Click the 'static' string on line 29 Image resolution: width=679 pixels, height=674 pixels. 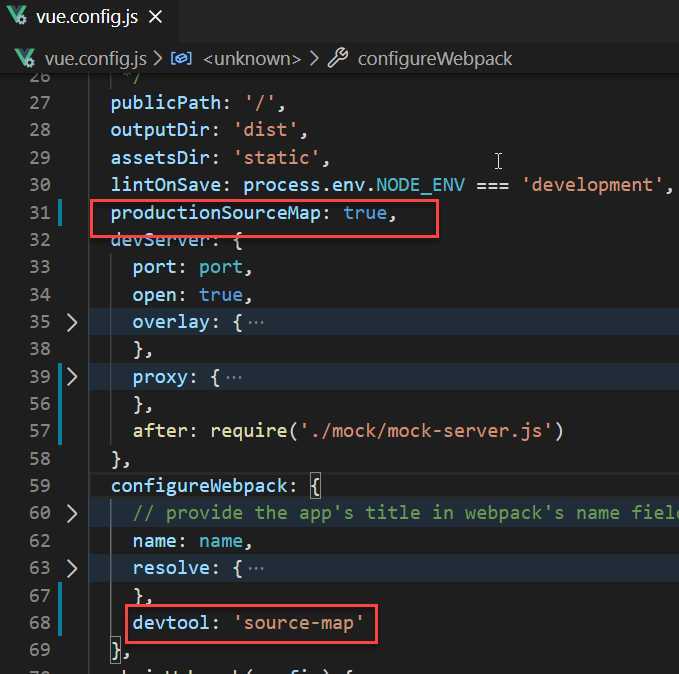276,158
